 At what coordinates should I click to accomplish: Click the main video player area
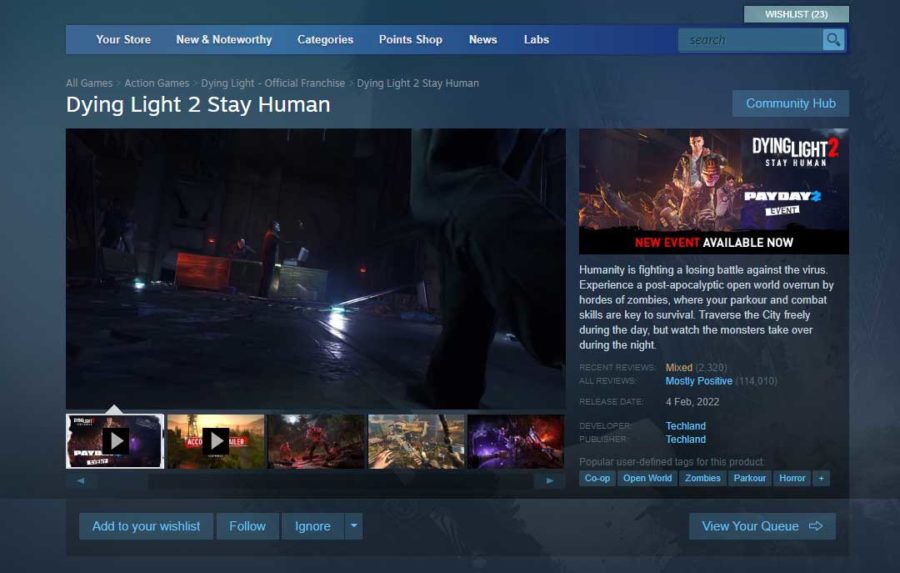(x=316, y=269)
